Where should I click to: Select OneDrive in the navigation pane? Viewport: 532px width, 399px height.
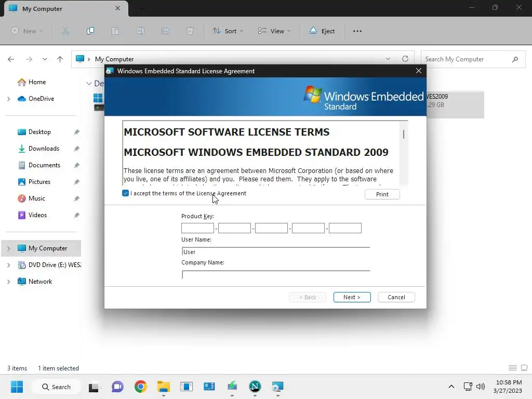(x=36, y=99)
